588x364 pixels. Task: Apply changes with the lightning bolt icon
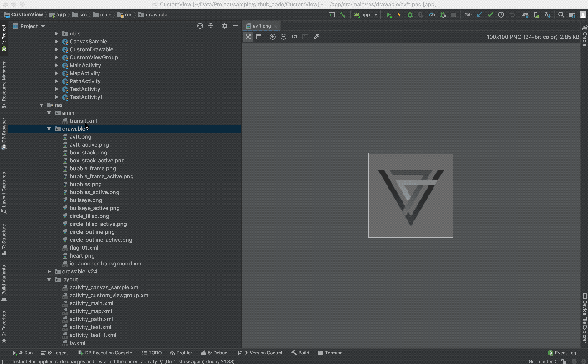(x=399, y=15)
